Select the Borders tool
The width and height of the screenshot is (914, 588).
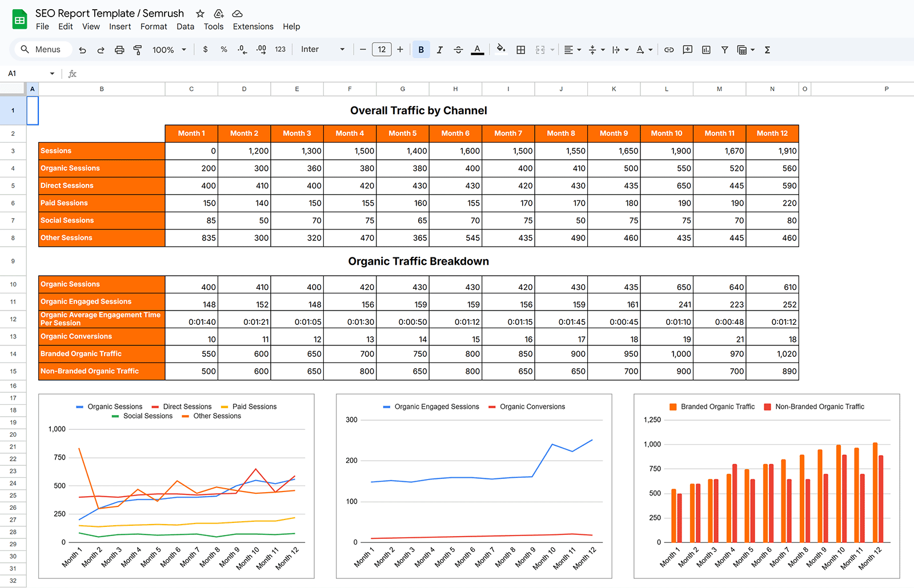coord(520,50)
